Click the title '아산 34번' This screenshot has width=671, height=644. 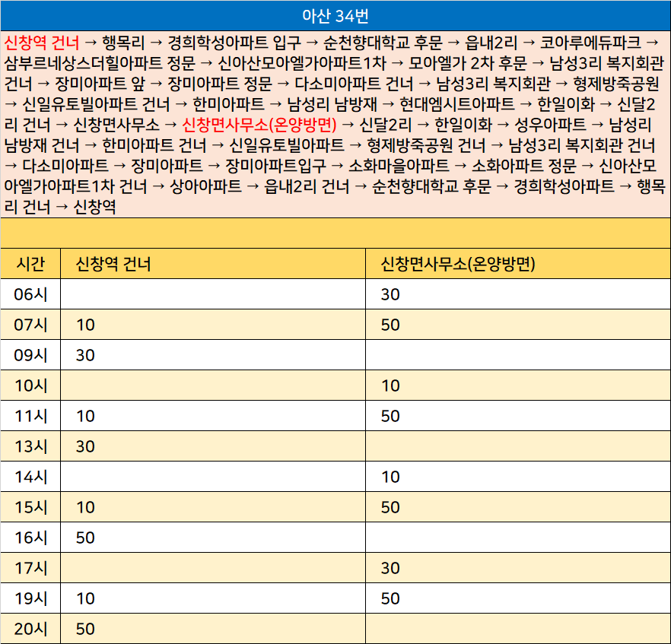335,16
